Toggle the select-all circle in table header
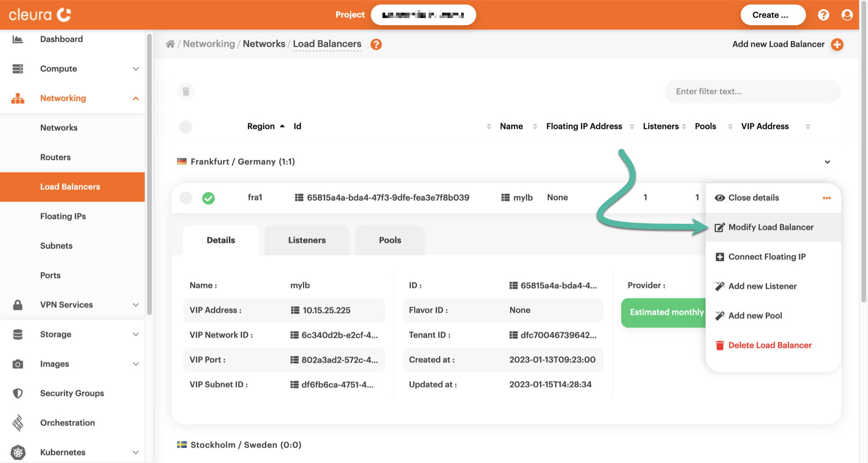This screenshot has width=868, height=463. pyautogui.click(x=185, y=127)
